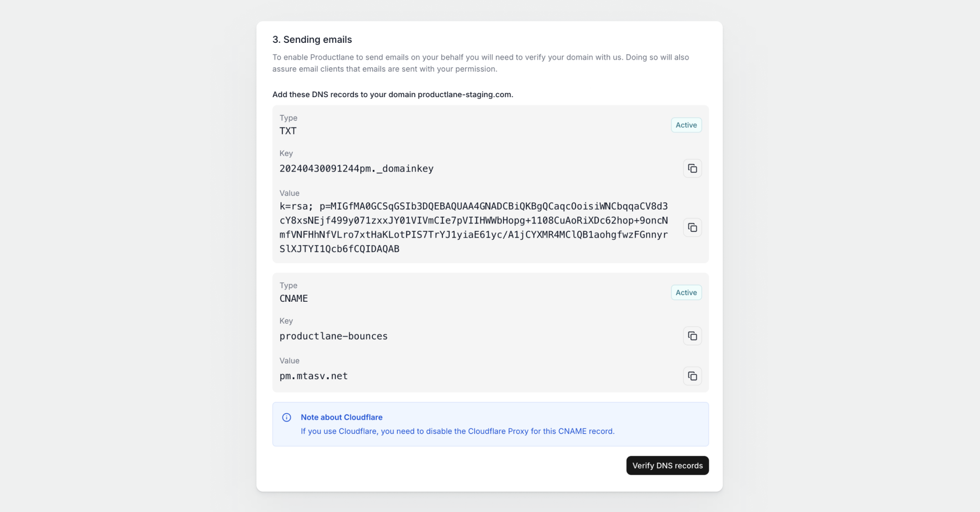
Task: Click the Active badge on CNAME record
Action: coord(686,292)
